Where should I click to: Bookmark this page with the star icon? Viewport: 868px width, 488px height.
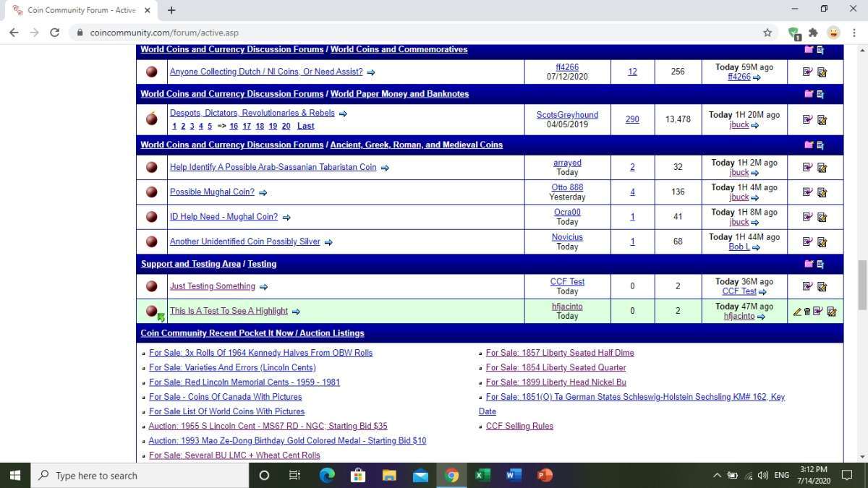pos(767,33)
